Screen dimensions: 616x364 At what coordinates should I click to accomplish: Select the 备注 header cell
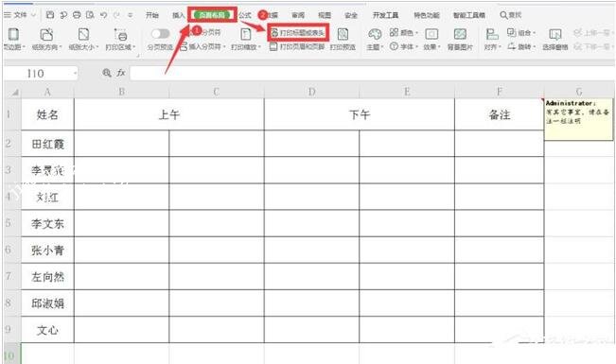click(x=500, y=114)
